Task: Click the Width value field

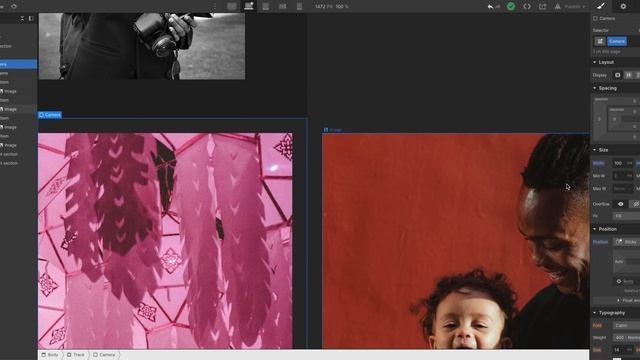Action: [623, 163]
